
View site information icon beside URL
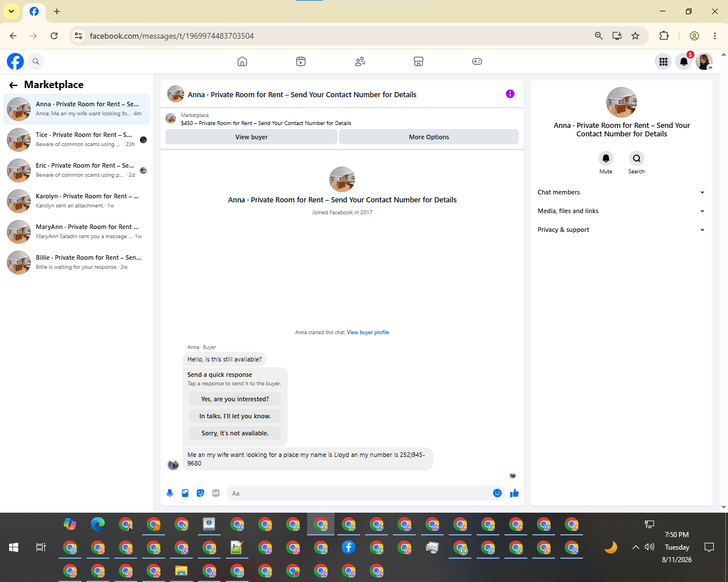78,36
